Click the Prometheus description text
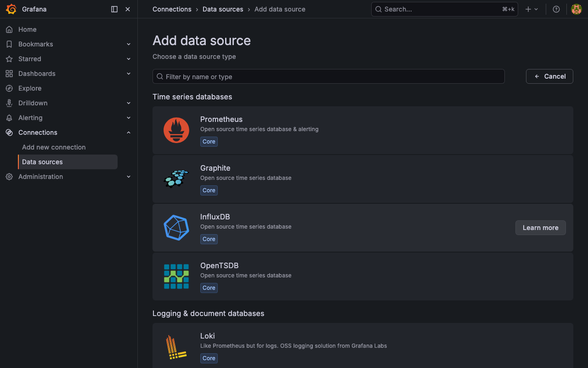 tap(260, 129)
